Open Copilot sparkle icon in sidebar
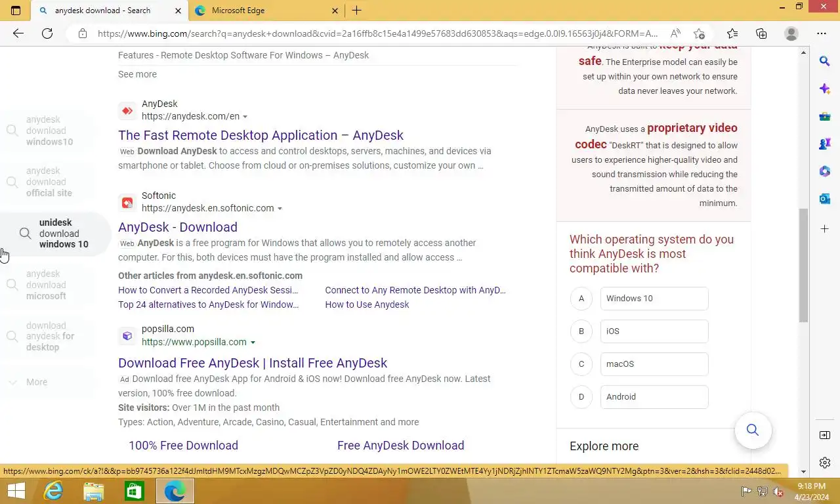This screenshot has height=504, width=840. pos(825,89)
